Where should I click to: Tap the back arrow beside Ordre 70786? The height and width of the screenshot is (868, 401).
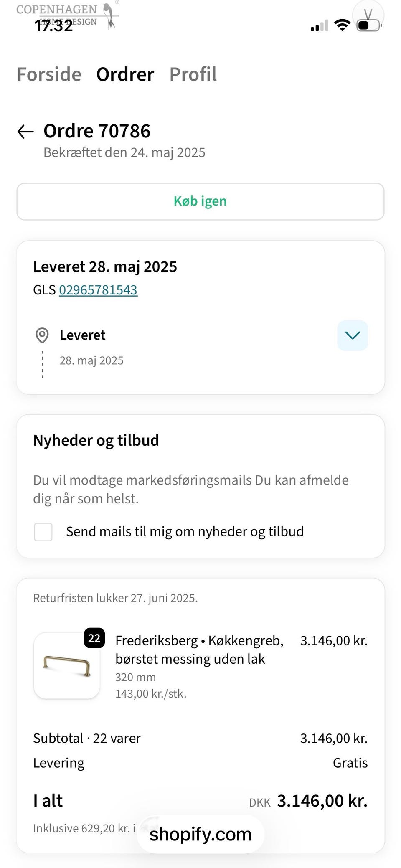pos(25,132)
